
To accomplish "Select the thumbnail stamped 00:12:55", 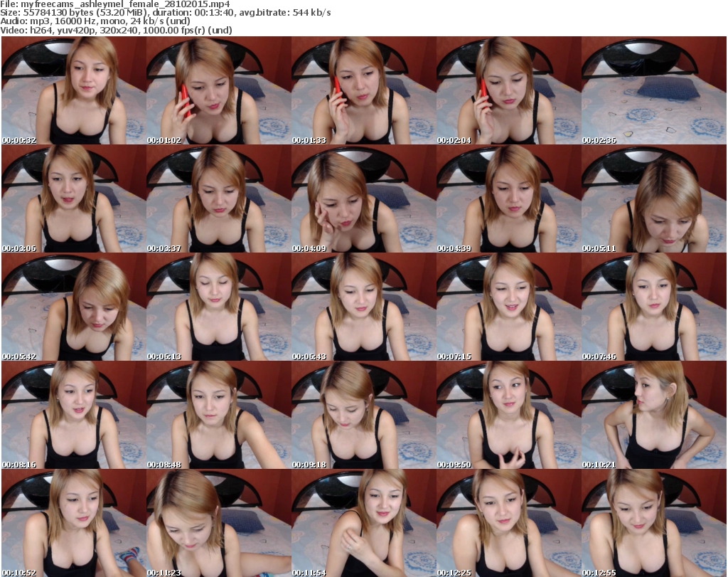I will (654, 523).
